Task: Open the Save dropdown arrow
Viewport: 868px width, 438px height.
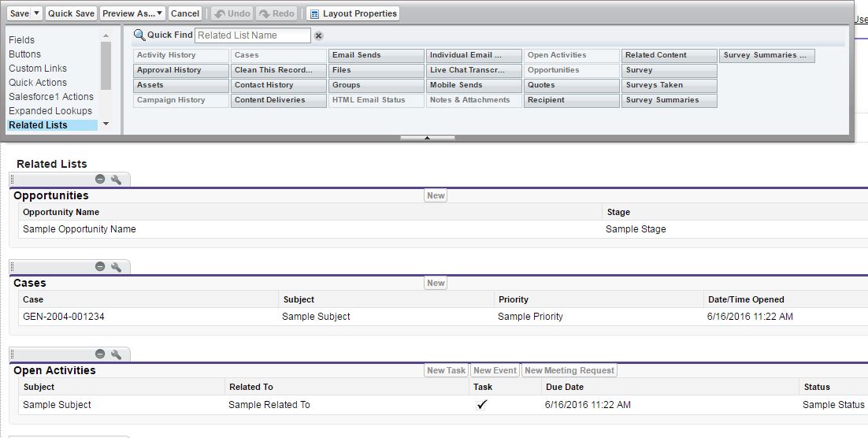Action: click(x=37, y=13)
